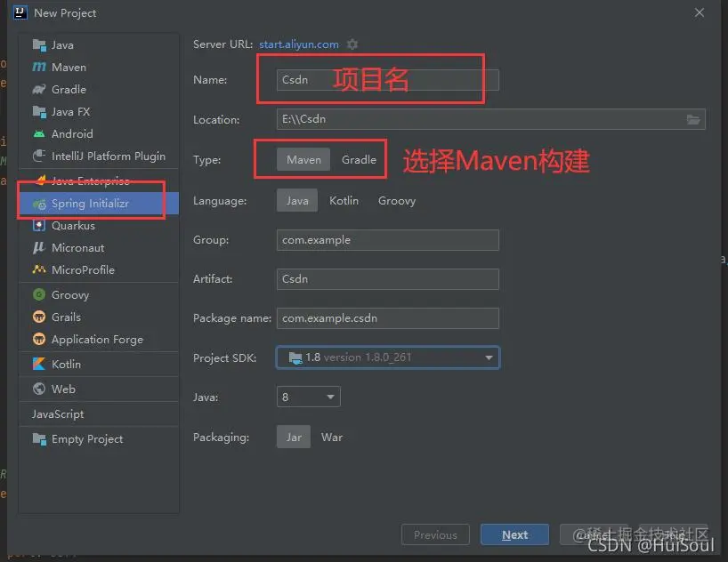Select Java Enterprise project type

[99, 181]
